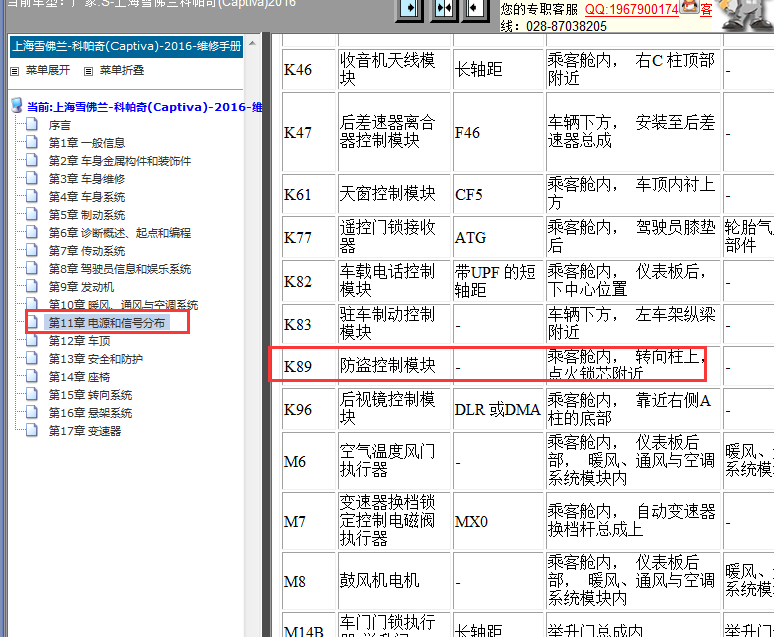774x637 pixels.
Task: Click the K82 code cell
Action: click(309, 281)
